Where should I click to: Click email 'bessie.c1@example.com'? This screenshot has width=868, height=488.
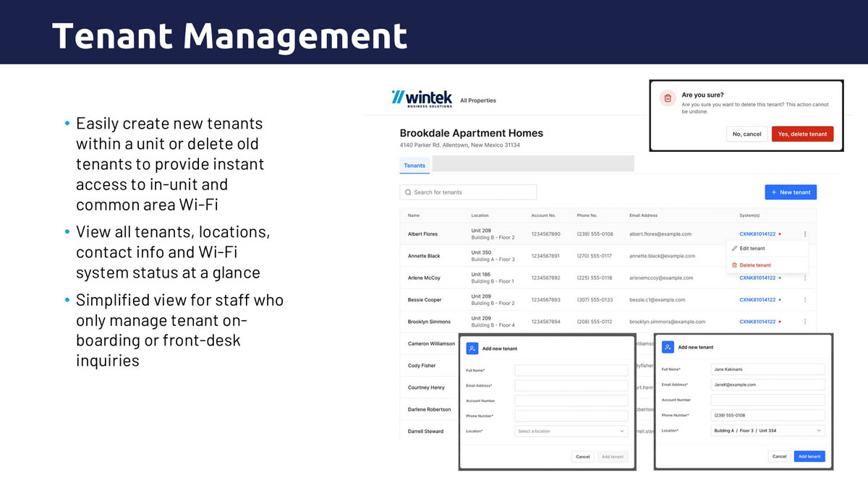click(657, 300)
